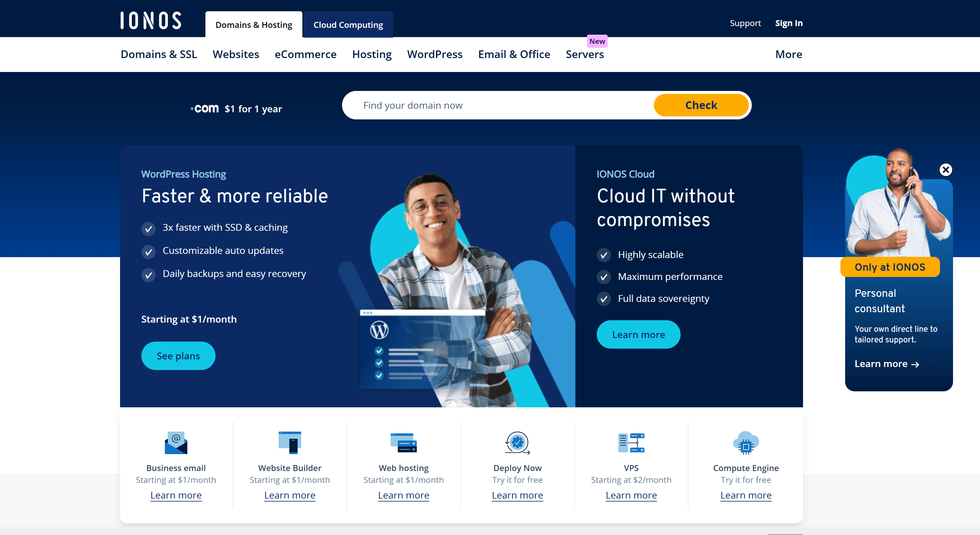The width and height of the screenshot is (980, 535).
Task: Open the Support link
Action: [x=745, y=23]
